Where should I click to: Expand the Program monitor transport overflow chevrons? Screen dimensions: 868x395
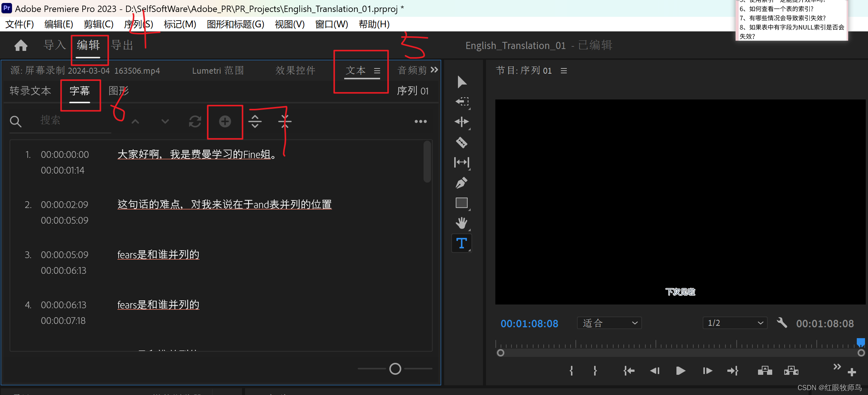(837, 367)
